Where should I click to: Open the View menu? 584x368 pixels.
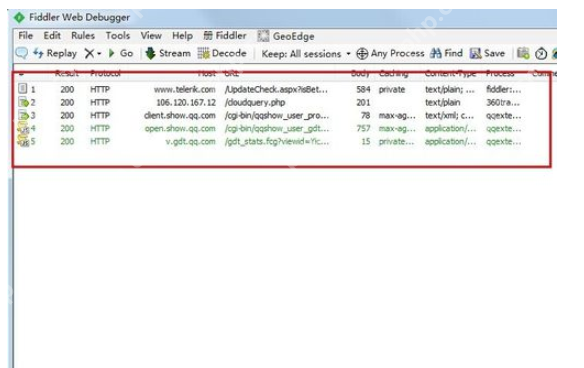coord(151,36)
